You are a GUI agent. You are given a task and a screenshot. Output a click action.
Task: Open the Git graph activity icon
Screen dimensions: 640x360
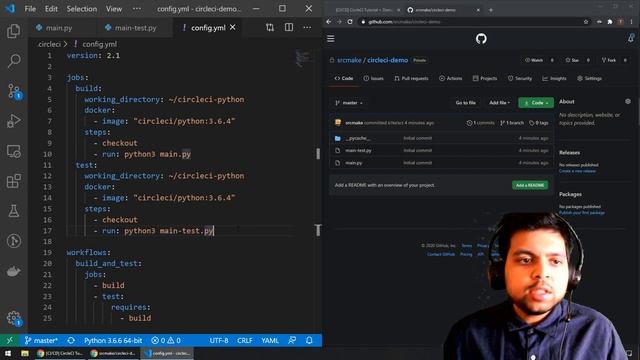tap(13, 241)
